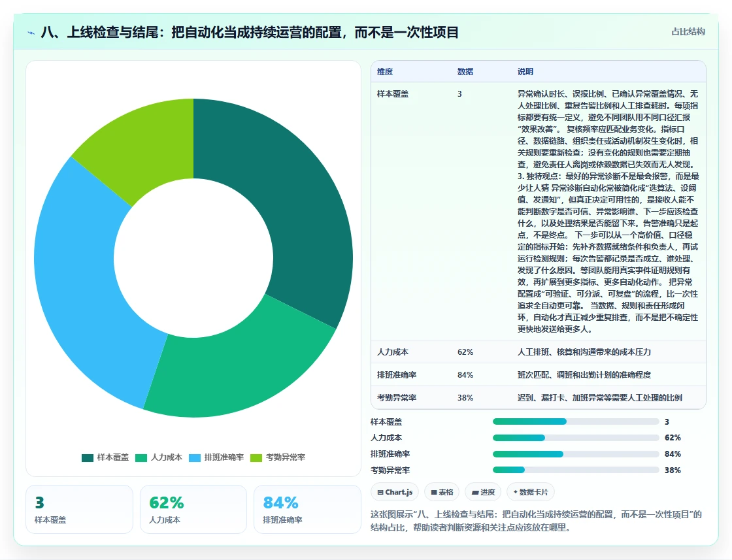Click the 数据卡片 tag chip
This screenshot has height=560, width=732.
click(530, 492)
